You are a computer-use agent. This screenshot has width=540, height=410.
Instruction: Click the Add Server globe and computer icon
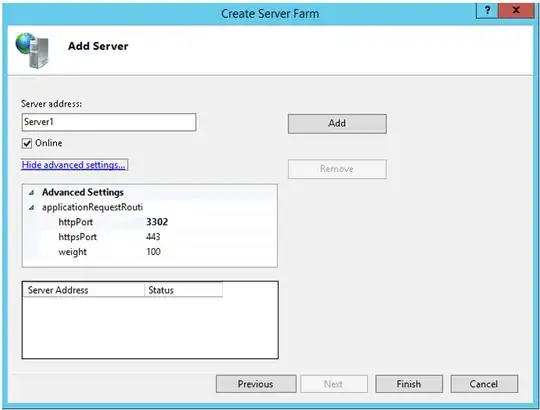(x=32, y=50)
